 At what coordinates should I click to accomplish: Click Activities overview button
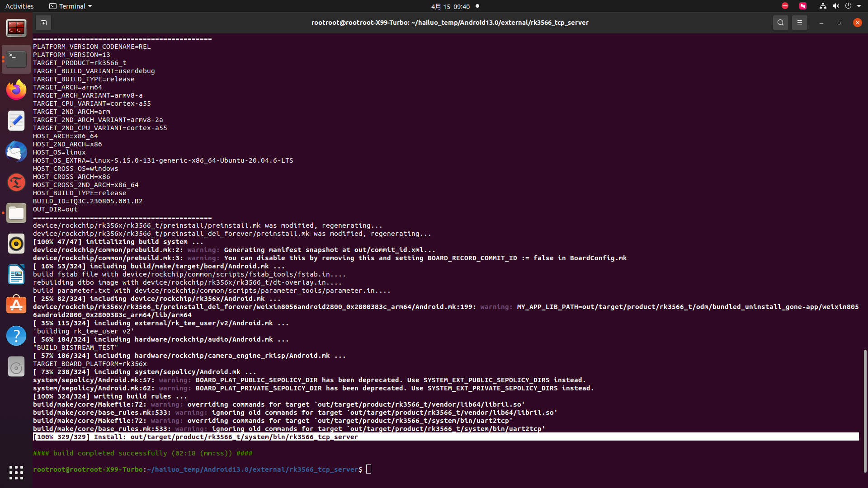coord(19,6)
